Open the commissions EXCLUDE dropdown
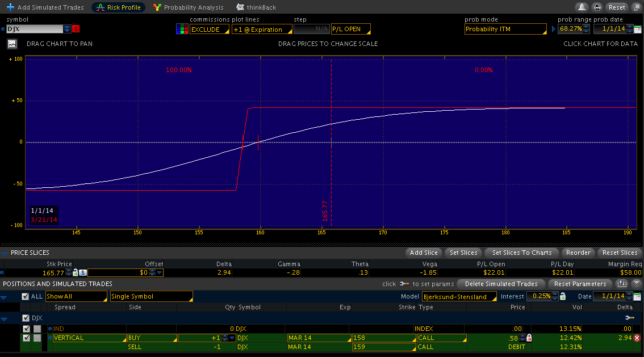644x357 pixels. click(x=210, y=29)
